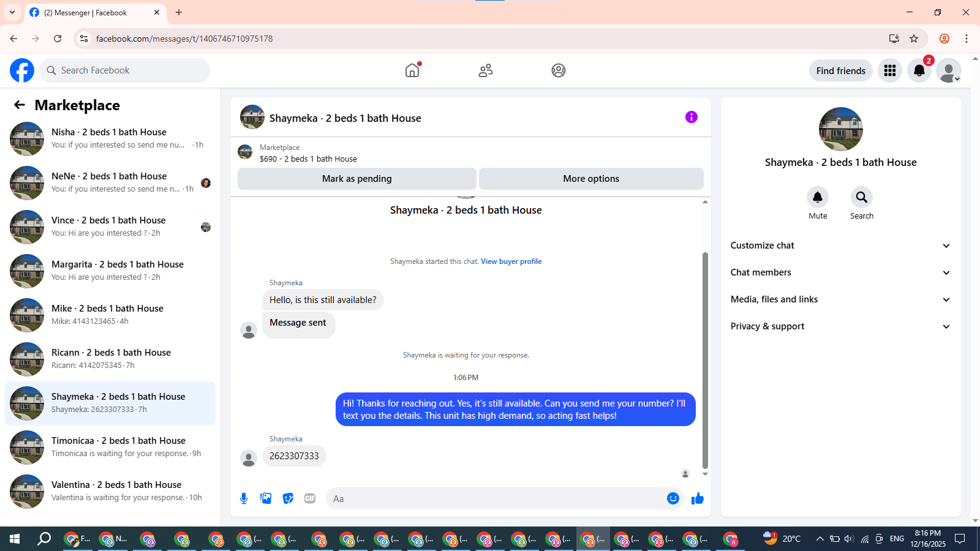The width and height of the screenshot is (980, 551).
Task: Choose a GIF icon
Action: tap(310, 498)
